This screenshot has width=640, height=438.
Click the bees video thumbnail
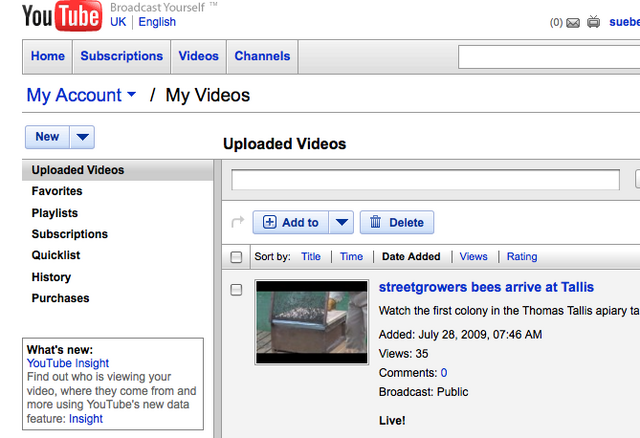tap(311, 322)
